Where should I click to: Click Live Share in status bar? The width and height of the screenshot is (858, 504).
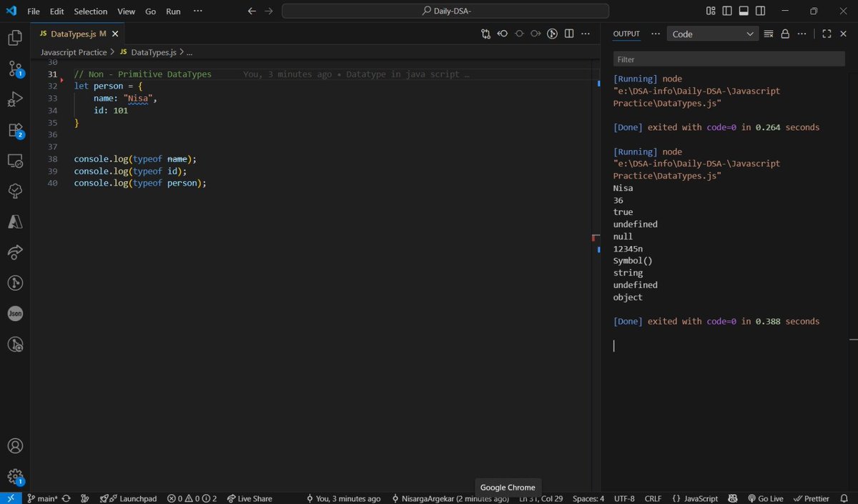pyautogui.click(x=249, y=498)
